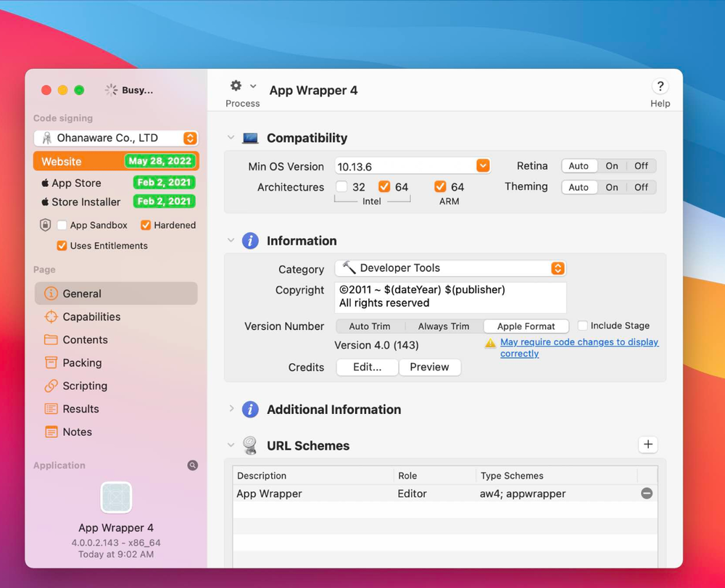Click the Role column header
Image resolution: width=725 pixels, height=588 pixels.
click(x=434, y=476)
